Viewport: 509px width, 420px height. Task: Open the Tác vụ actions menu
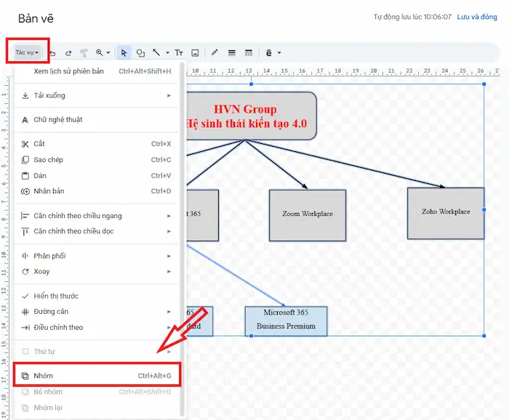(28, 52)
